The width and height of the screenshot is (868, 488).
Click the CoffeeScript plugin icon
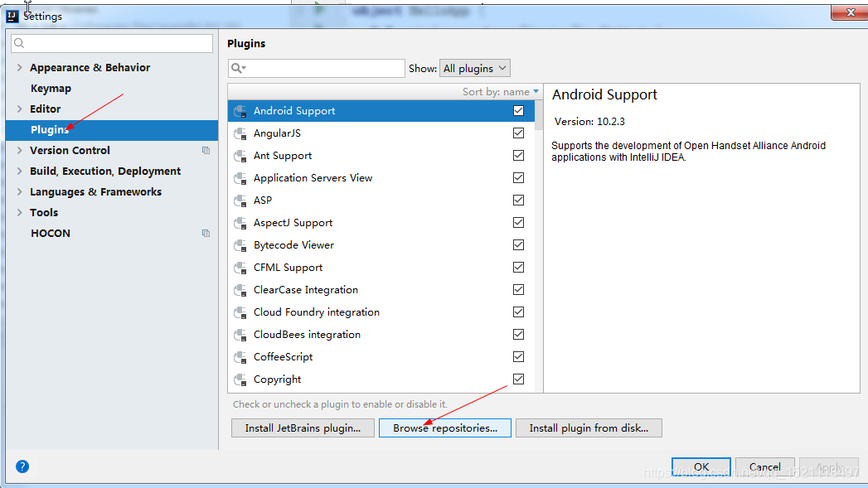tap(240, 357)
